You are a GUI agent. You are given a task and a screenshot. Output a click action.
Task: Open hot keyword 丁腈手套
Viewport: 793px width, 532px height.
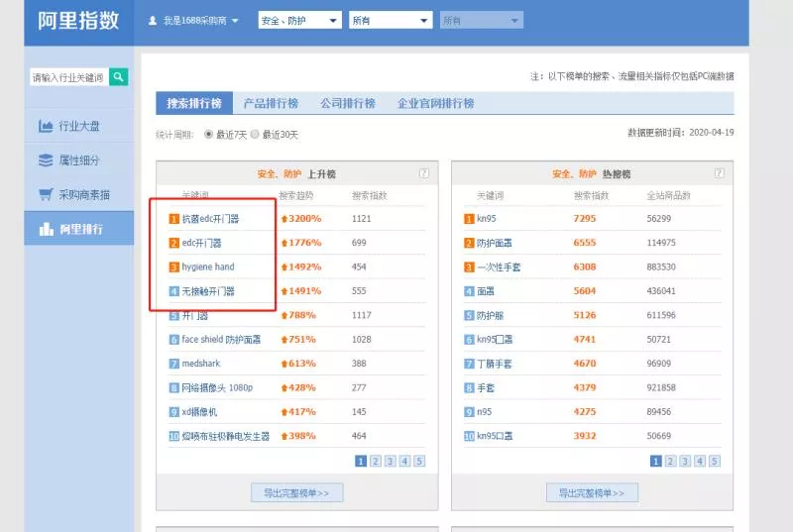click(494, 364)
